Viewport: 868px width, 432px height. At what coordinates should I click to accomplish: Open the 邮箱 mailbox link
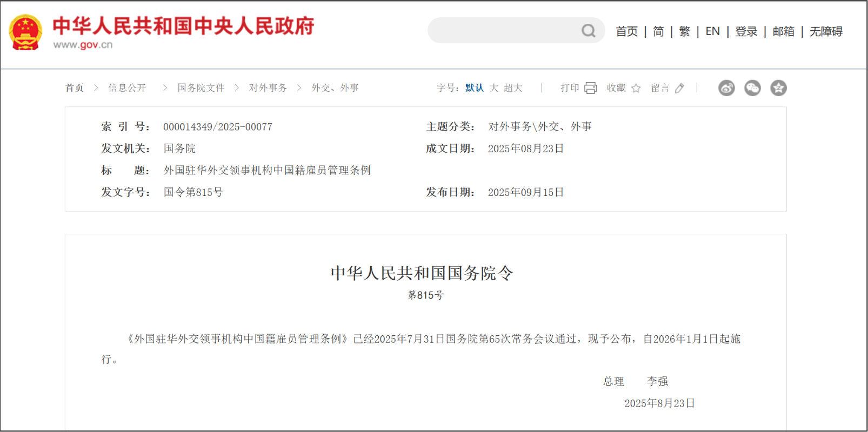click(783, 31)
